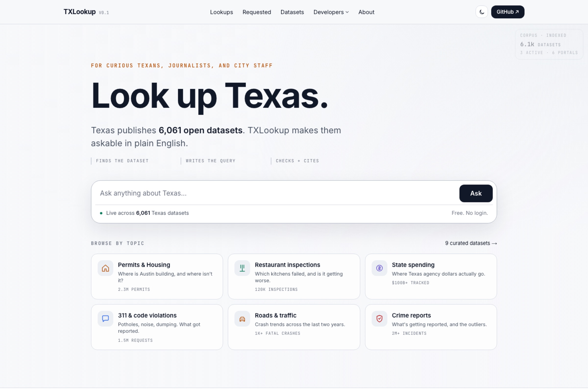Screen dimensions: 588x392
Task: Open the 311 & code violations title
Action: coord(147,315)
